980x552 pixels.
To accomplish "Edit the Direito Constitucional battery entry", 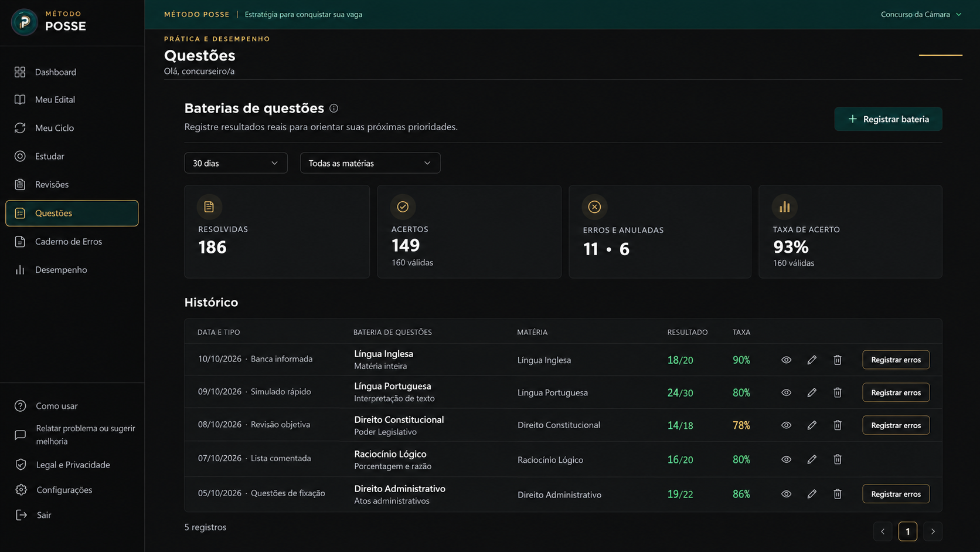I will tap(812, 425).
